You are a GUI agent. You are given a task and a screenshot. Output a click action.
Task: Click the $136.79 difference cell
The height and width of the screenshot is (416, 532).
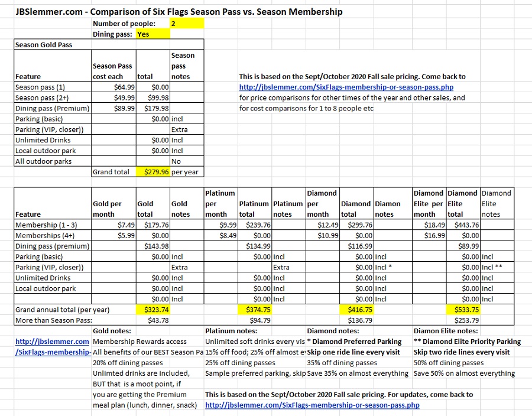pyautogui.click(x=356, y=320)
